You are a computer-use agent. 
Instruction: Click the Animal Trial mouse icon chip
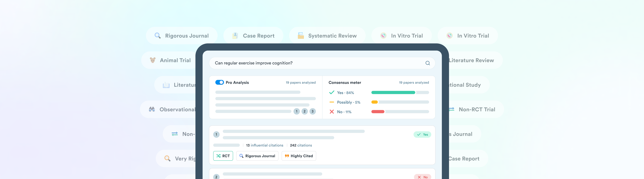pos(170,60)
